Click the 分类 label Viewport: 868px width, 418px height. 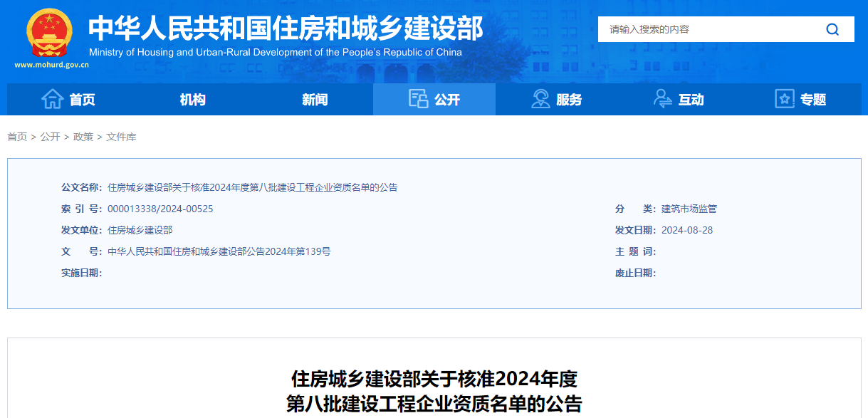(635, 209)
